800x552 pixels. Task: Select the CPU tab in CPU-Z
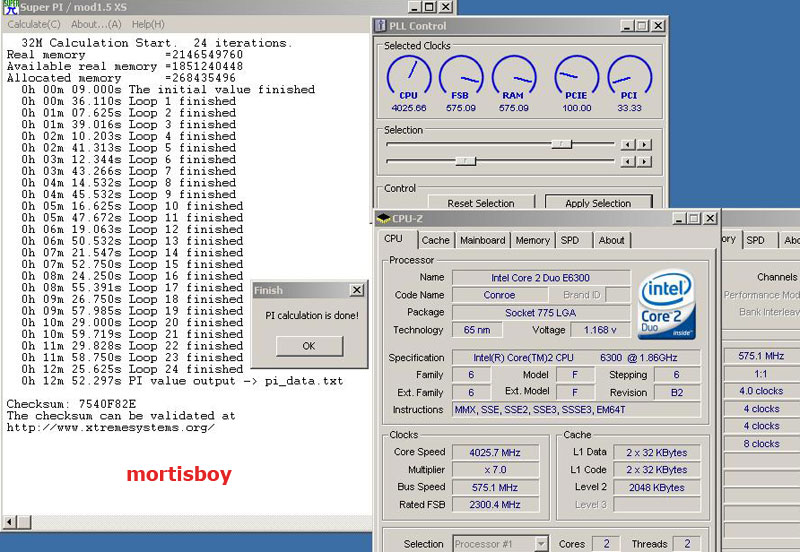point(393,239)
